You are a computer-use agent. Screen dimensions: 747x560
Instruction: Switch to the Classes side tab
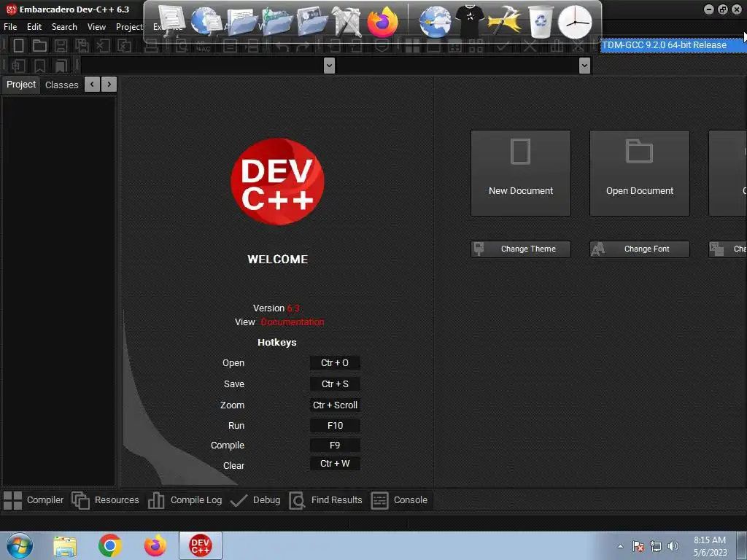pos(61,85)
